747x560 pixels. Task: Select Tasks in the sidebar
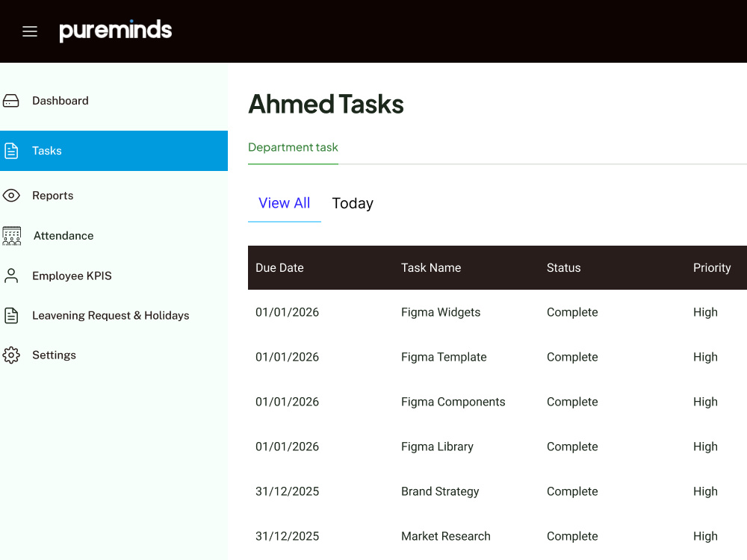point(114,151)
